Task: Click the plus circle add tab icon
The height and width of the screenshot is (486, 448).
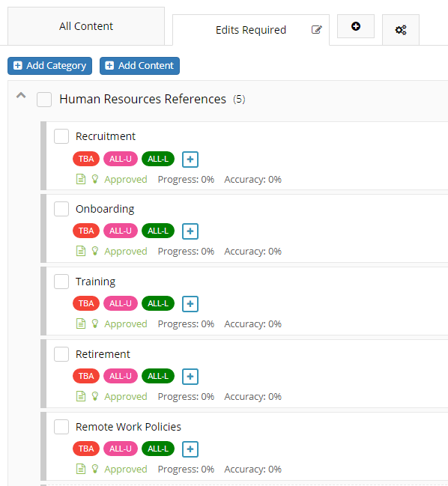Action: 356,26
